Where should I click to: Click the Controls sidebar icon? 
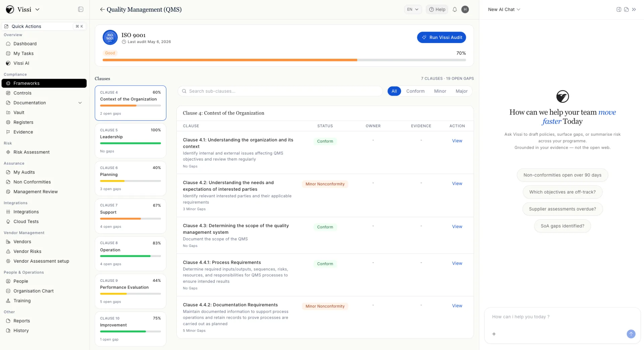pos(8,93)
